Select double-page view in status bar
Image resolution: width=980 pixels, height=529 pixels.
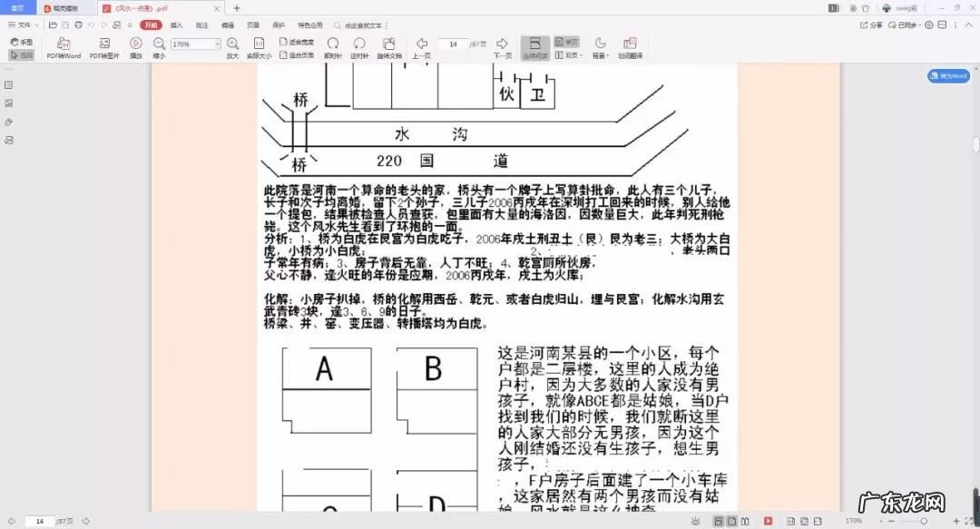click(x=745, y=521)
